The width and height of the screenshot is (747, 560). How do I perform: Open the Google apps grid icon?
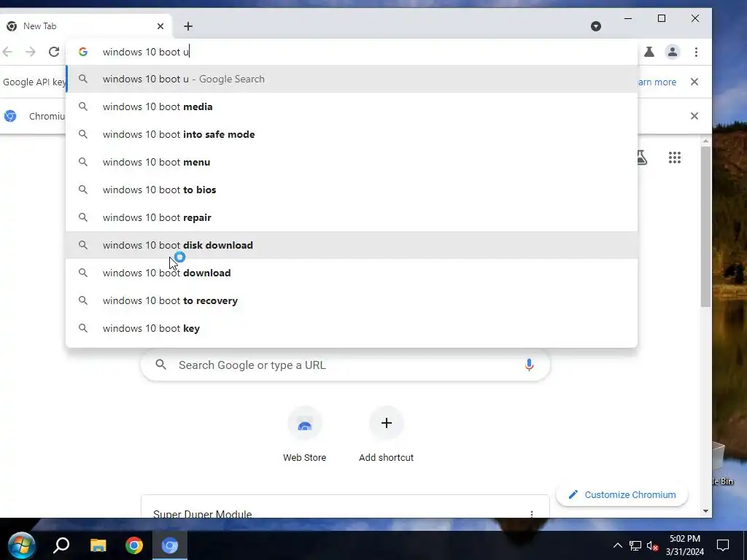(x=674, y=157)
